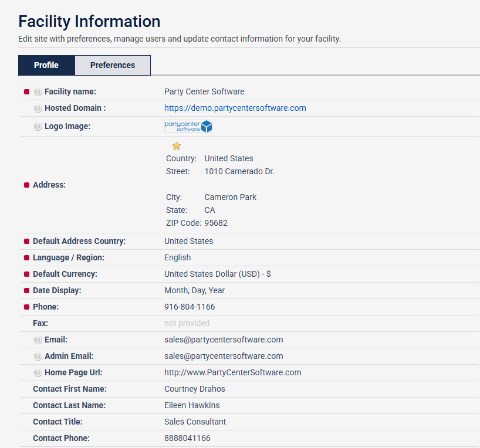Click the street value 1010 Camerado Dr.
This screenshot has height=448, width=480.
pos(239,171)
